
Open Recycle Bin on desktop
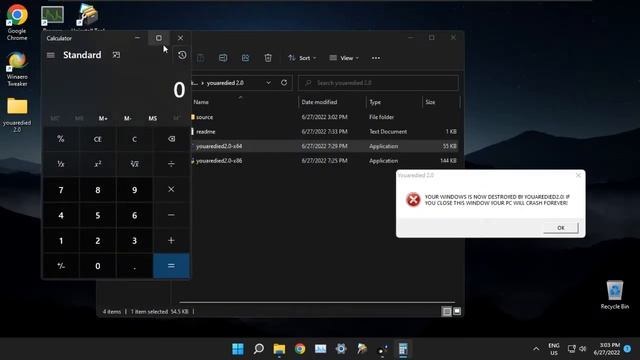tap(615, 295)
